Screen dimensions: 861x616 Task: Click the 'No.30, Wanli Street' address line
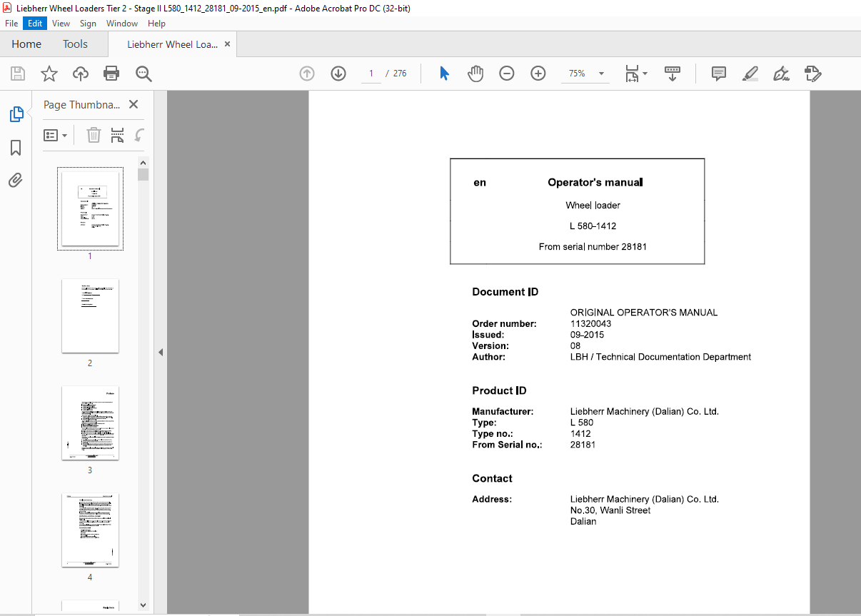[x=610, y=510]
